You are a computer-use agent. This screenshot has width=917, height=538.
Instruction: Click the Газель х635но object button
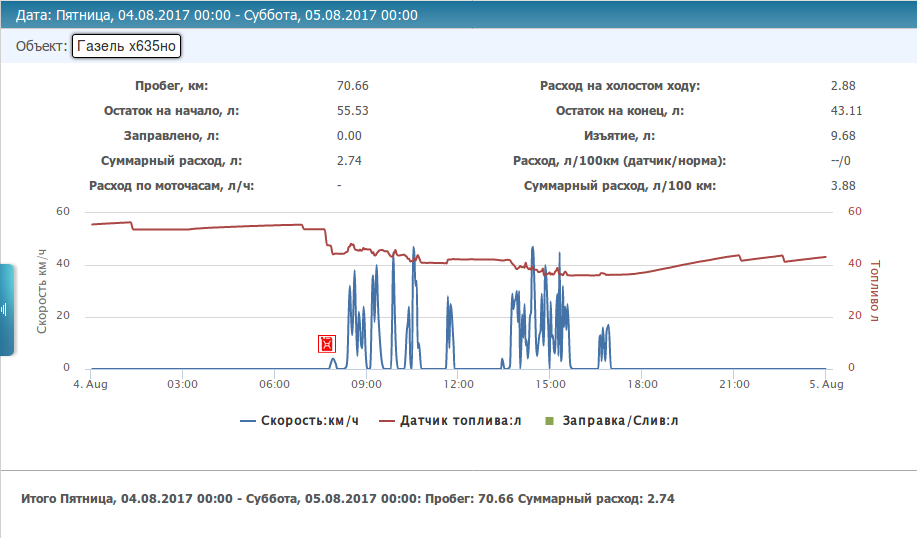coord(126,47)
